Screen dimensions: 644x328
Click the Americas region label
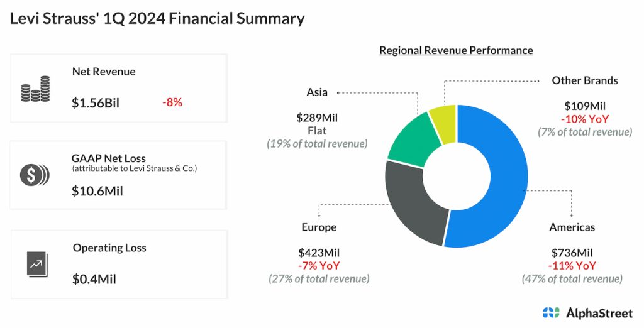(572, 227)
